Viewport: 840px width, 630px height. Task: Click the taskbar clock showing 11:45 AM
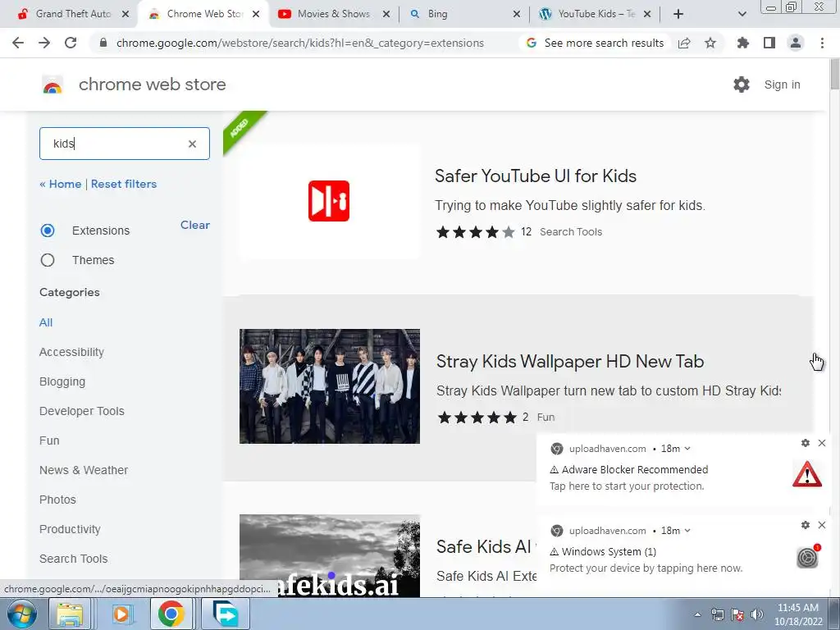click(x=798, y=614)
